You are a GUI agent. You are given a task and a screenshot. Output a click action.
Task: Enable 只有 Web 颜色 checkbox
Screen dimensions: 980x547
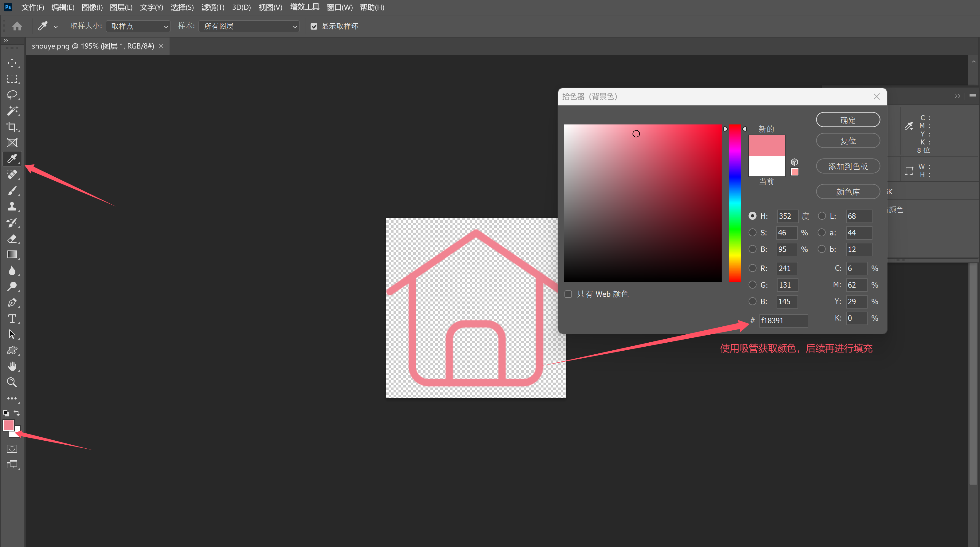568,294
